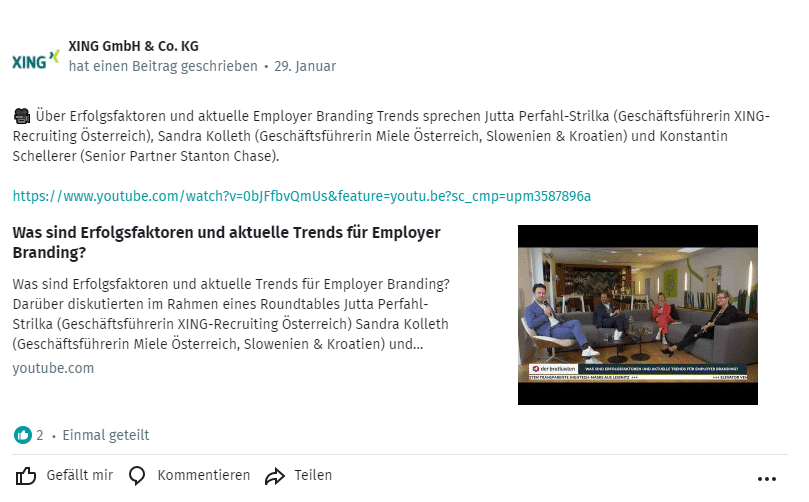Click post text mentioning Jutta Perfahl-Strilka
The width and height of the screenshot is (809, 502).
point(391,136)
